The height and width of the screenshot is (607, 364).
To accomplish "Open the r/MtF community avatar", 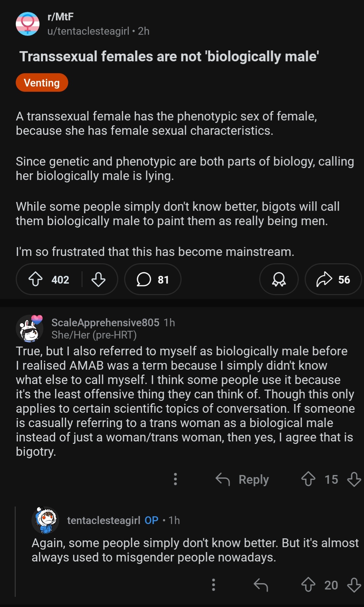I will tap(28, 24).
